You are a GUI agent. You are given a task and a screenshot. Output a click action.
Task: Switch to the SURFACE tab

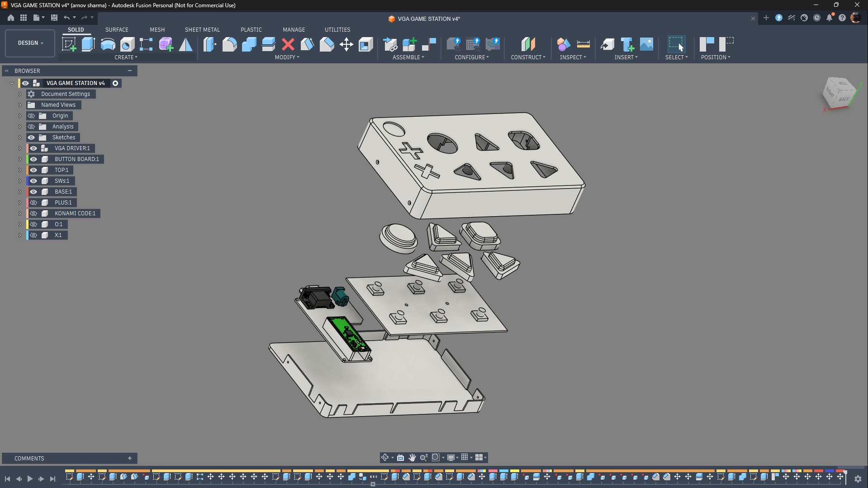coord(117,30)
